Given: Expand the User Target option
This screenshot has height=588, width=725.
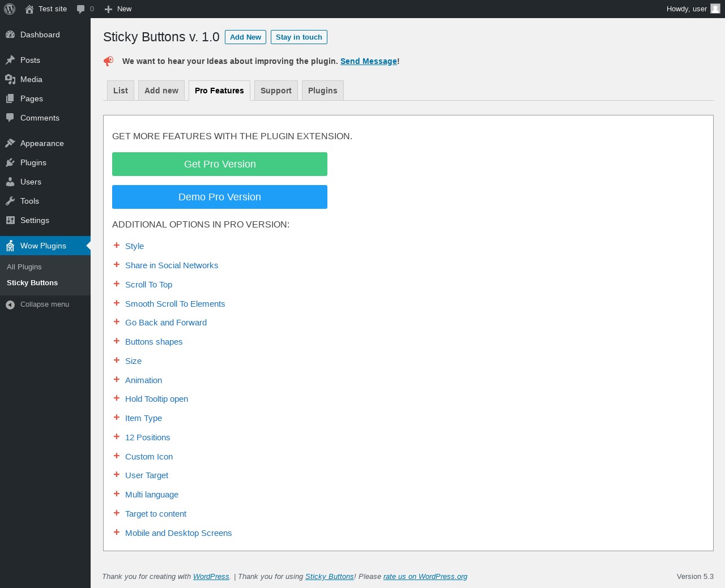Looking at the screenshot, I should pos(147,475).
